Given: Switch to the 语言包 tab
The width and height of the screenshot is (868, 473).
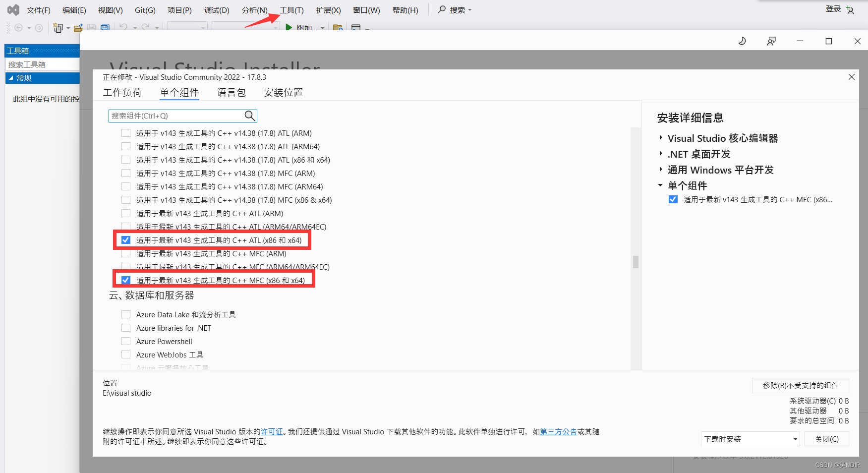Looking at the screenshot, I should click(231, 92).
